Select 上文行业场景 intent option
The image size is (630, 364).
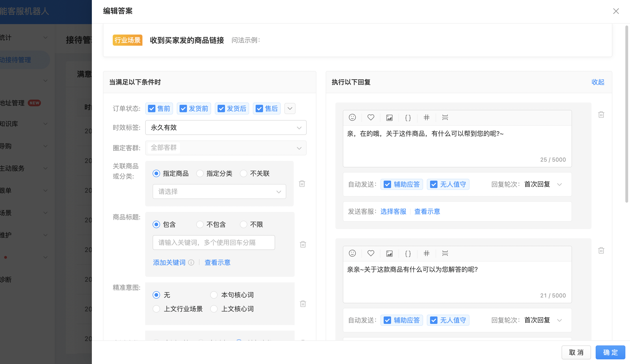tap(156, 309)
